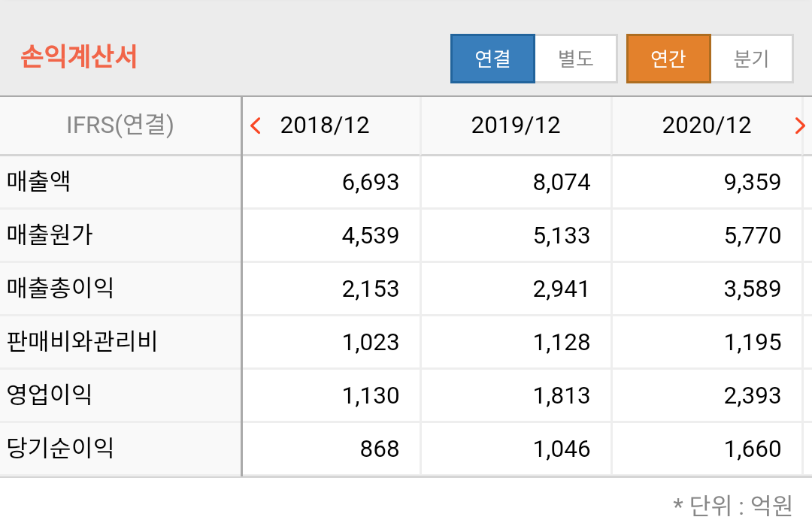Click the 5,133 cost value

point(562,235)
